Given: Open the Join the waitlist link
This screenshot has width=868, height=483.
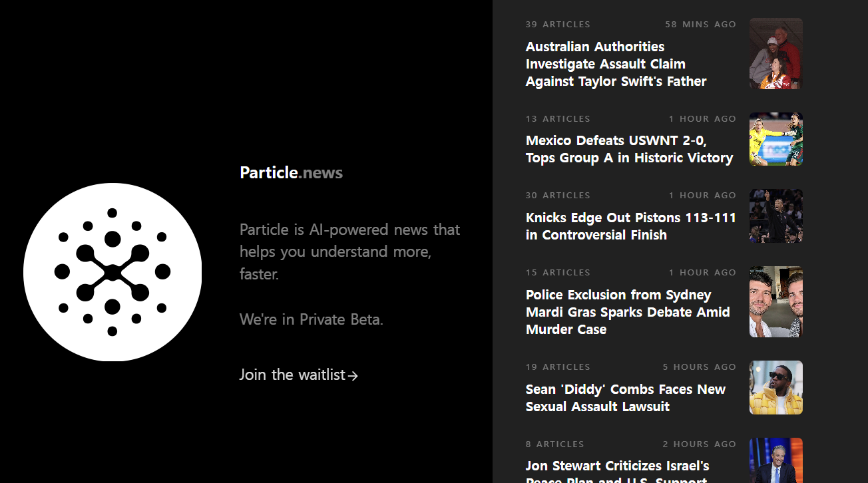Looking at the screenshot, I should 292,375.
